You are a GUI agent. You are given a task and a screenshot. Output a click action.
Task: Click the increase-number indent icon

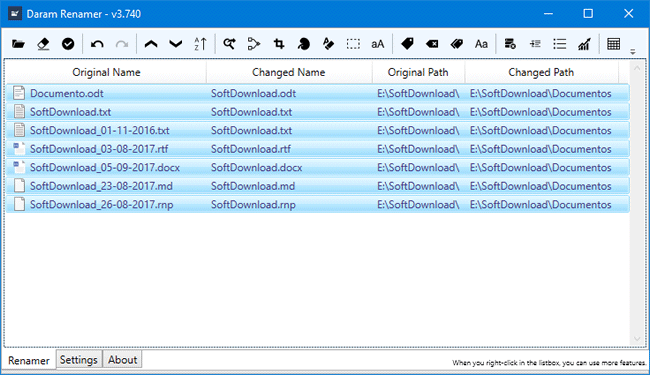535,44
